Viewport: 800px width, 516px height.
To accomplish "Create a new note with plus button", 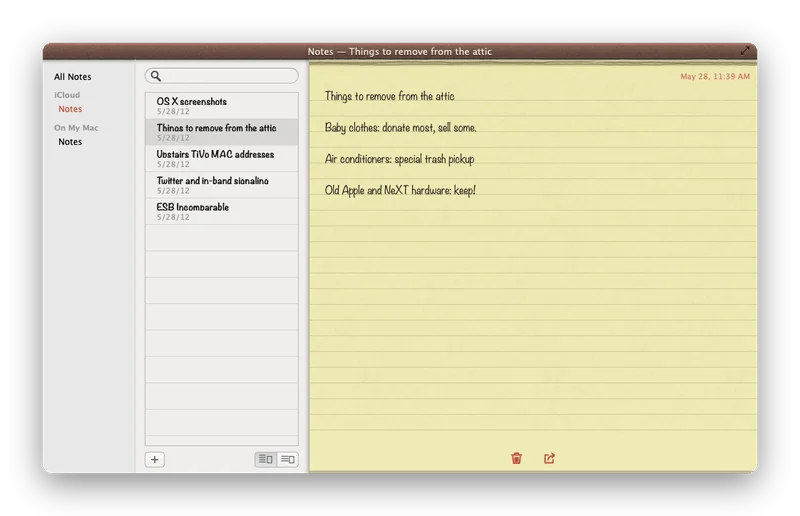I will click(x=155, y=459).
